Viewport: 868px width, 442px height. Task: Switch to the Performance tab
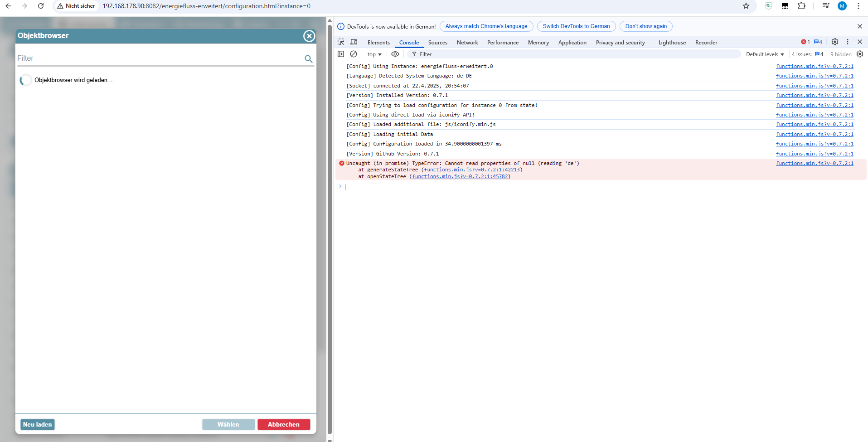tap(503, 43)
